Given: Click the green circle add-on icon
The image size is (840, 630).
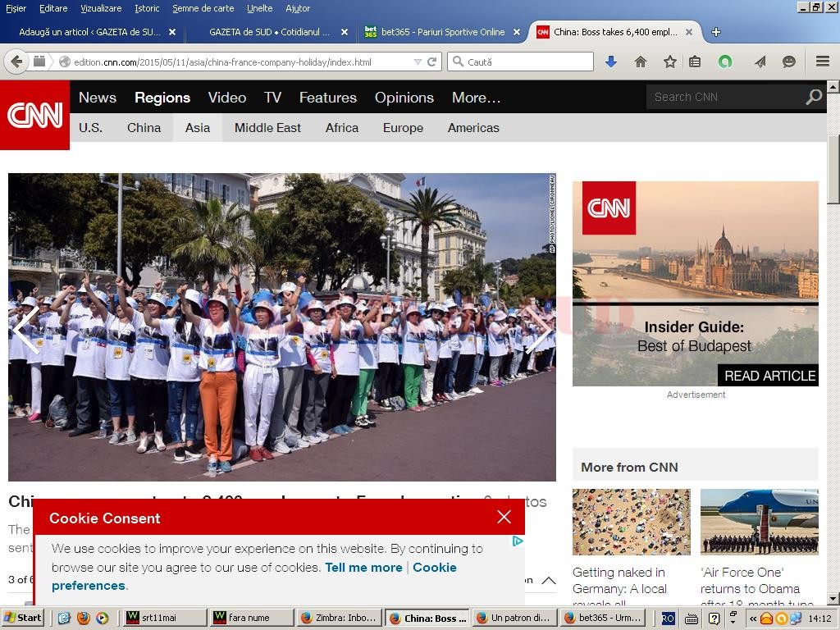Looking at the screenshot, I should click(725, 62).
